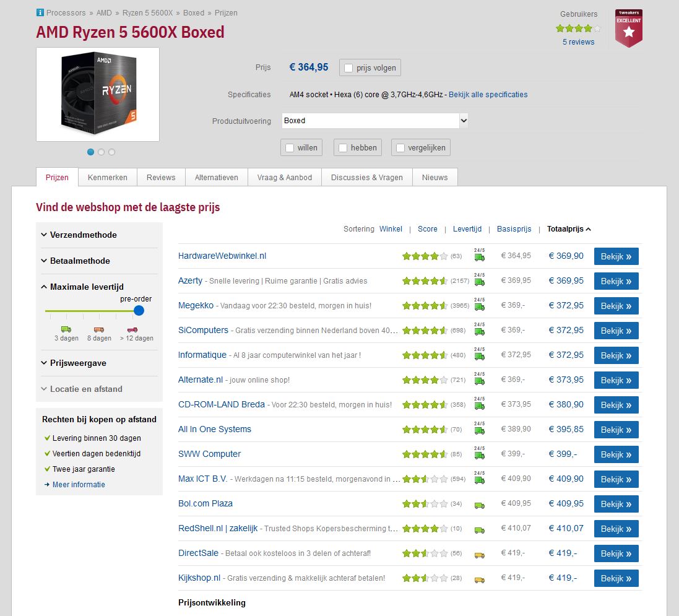679x616 pixels.
Task: Tick the 'willen' checkbox
Action: [290, 148]
